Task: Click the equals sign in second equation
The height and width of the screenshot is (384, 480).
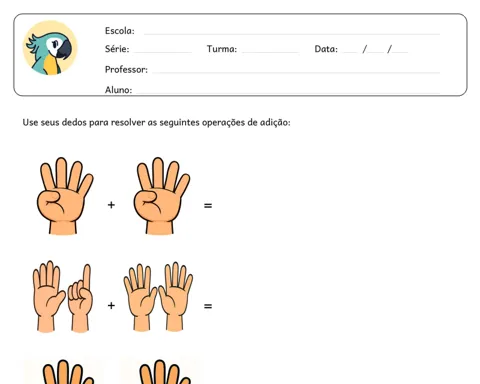Action: click(208, 306)
